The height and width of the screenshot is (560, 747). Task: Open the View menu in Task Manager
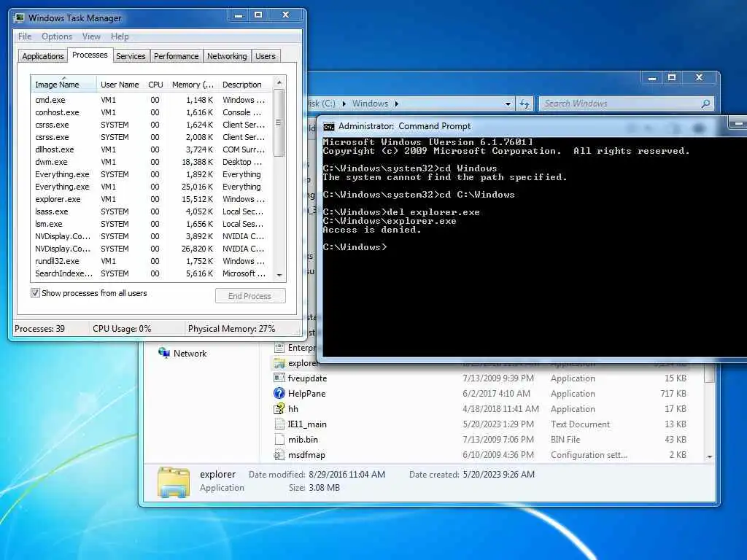pos(91,36)
